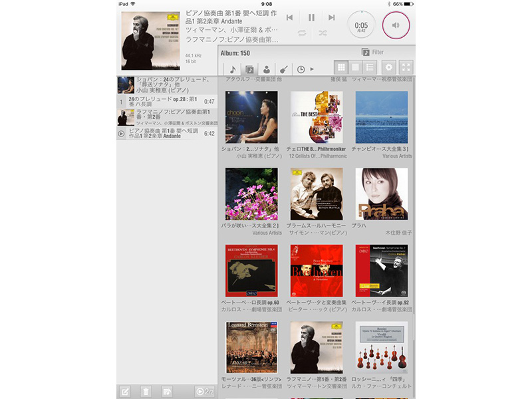Edit the play queue
The image size is (532, 399).
(x=125, y=392)
